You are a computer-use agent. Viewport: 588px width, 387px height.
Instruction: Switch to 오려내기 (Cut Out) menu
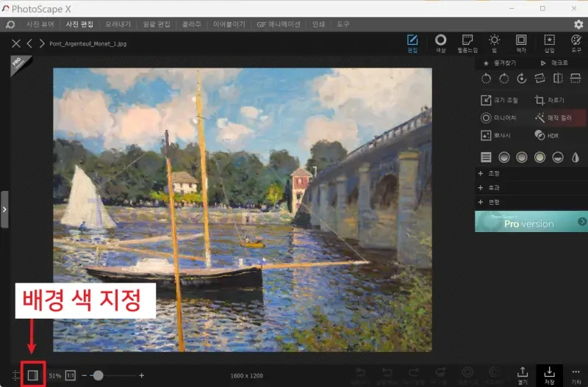point(118,24)
